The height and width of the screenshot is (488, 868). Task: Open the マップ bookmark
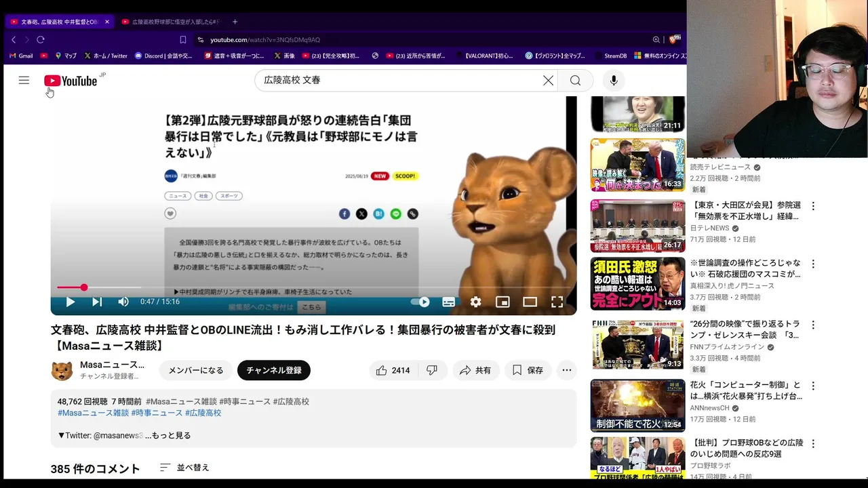coord(66,56)
